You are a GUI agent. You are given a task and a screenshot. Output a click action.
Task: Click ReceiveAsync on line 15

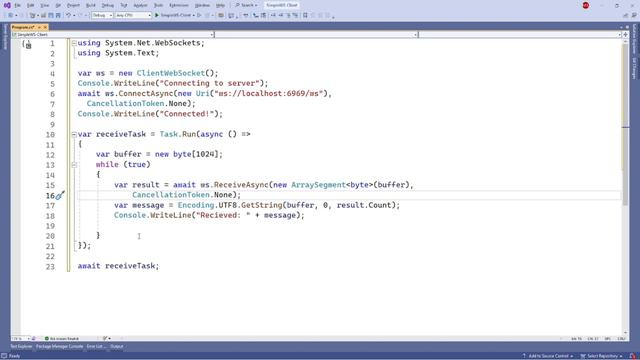(242, 185)
